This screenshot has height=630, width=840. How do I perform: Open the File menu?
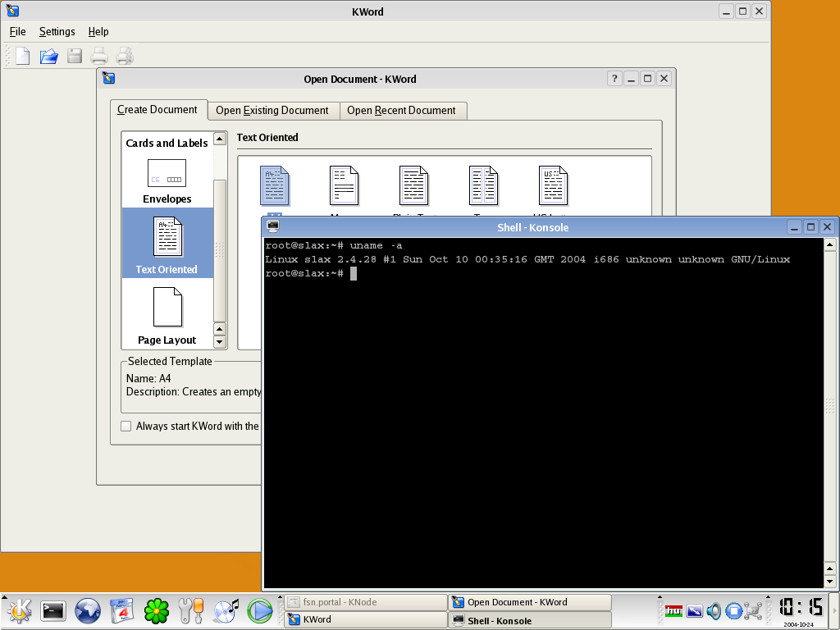(x=18, y=32)
